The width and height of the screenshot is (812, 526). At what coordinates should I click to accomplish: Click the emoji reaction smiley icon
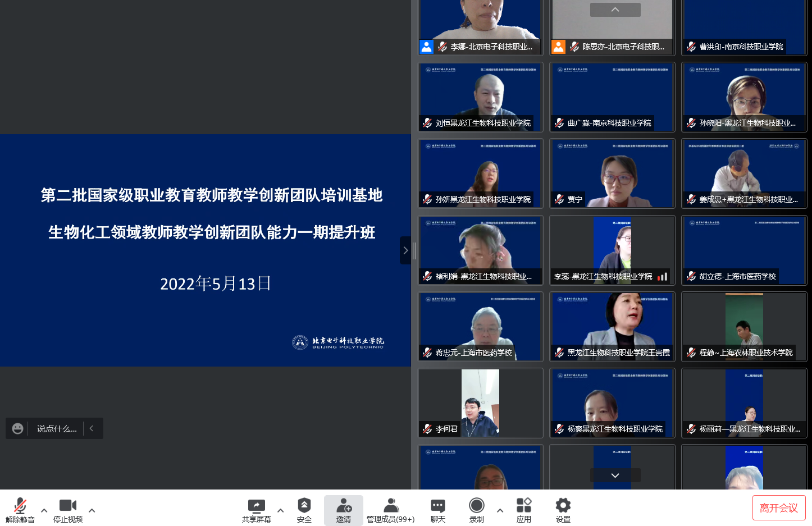pyautogui.click(x=18, y=429)
